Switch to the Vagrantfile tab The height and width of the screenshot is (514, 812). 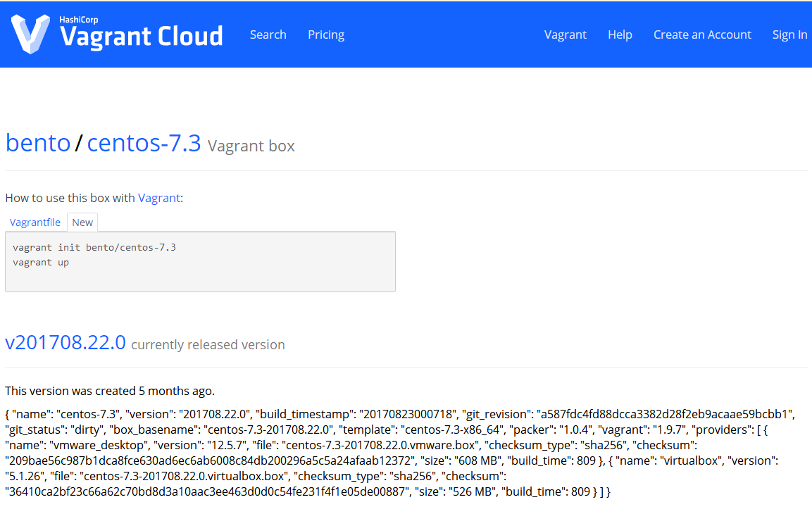[x=35, y=222]
